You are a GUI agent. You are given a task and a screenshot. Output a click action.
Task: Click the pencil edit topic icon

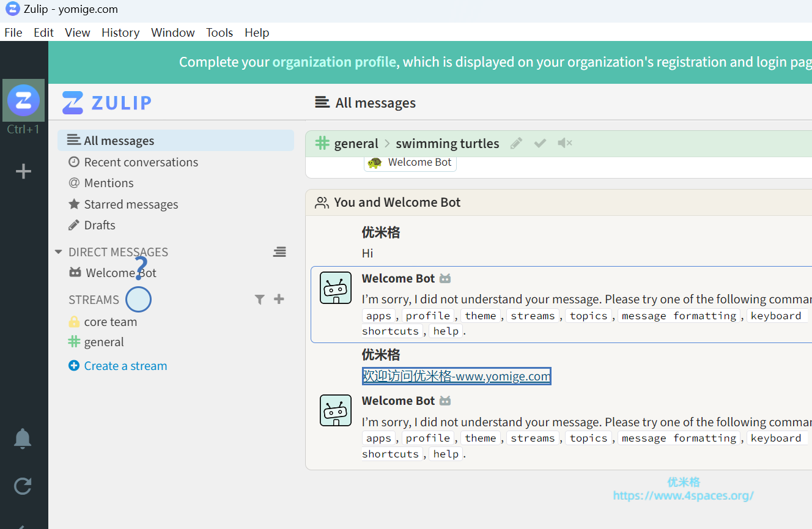[517, 143]
